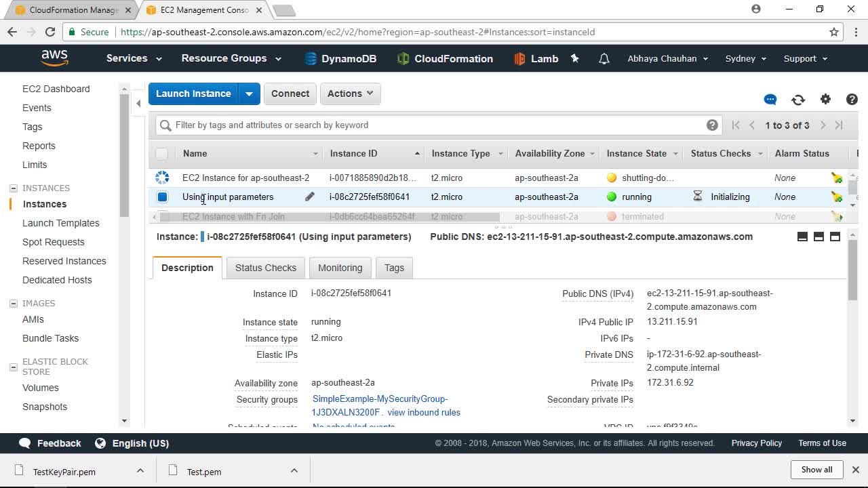This screenshot has height=488, width=868.
Task: Open the CloudFormation shortcut
Action: (446, 59)
